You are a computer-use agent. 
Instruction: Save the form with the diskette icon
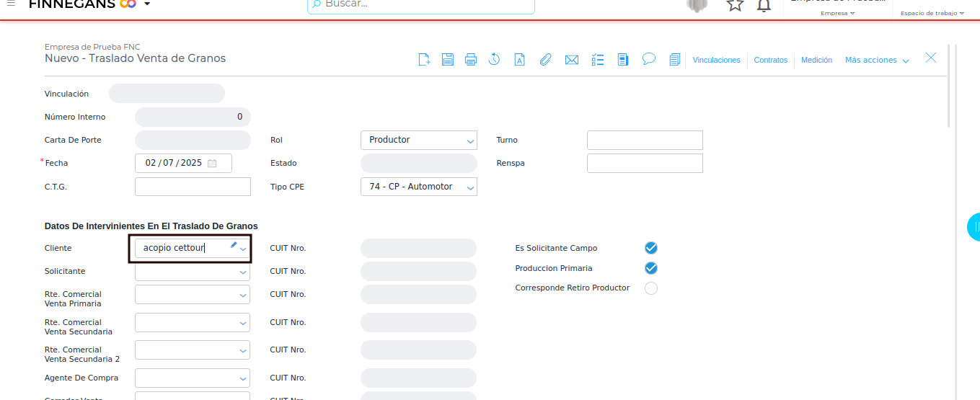[x=448, y=60]
